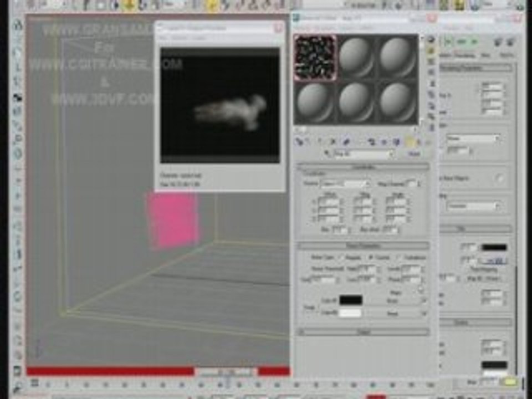The height and width of the screenshot is (399, 532).
Task: Click Sample UV Tiling icon
Action: [431, 72]
